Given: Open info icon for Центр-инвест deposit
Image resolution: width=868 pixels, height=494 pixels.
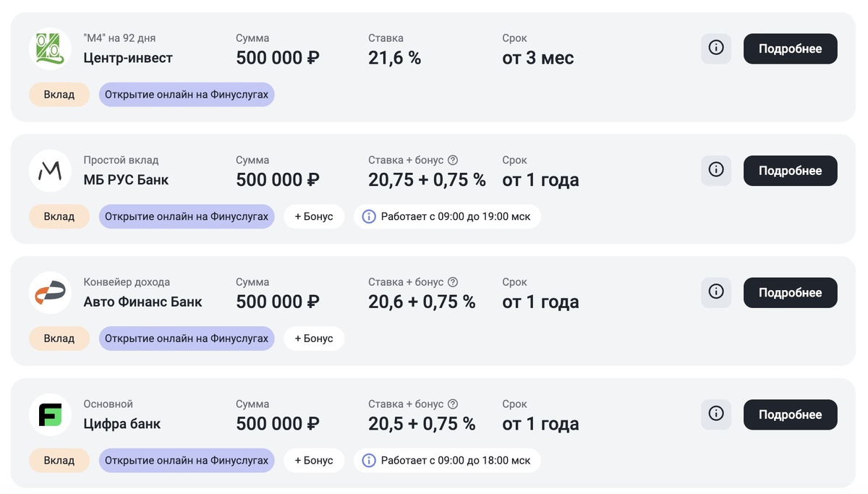Looking at the screenshot, I should click(x=716, y=48).
